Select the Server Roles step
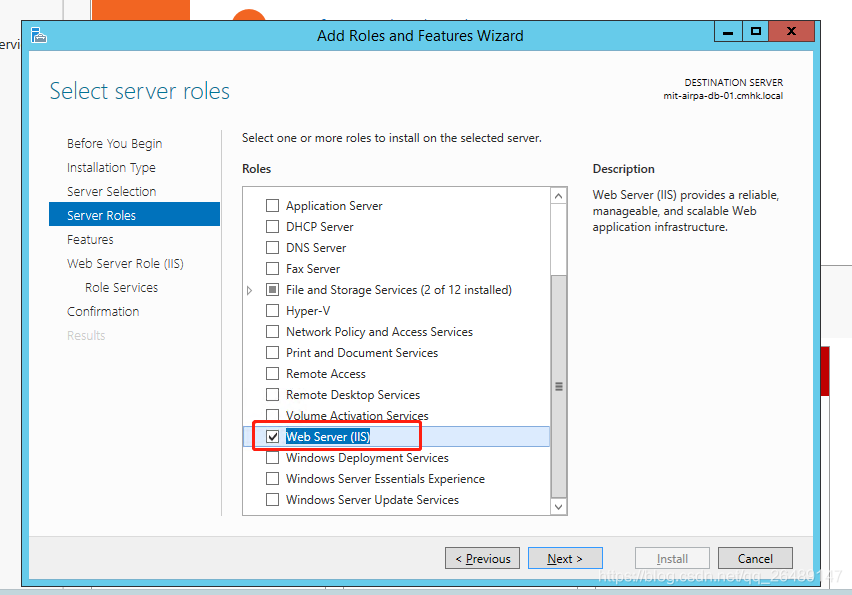The height and width of the screenshot is (595, 852). (x=134, y=215)
